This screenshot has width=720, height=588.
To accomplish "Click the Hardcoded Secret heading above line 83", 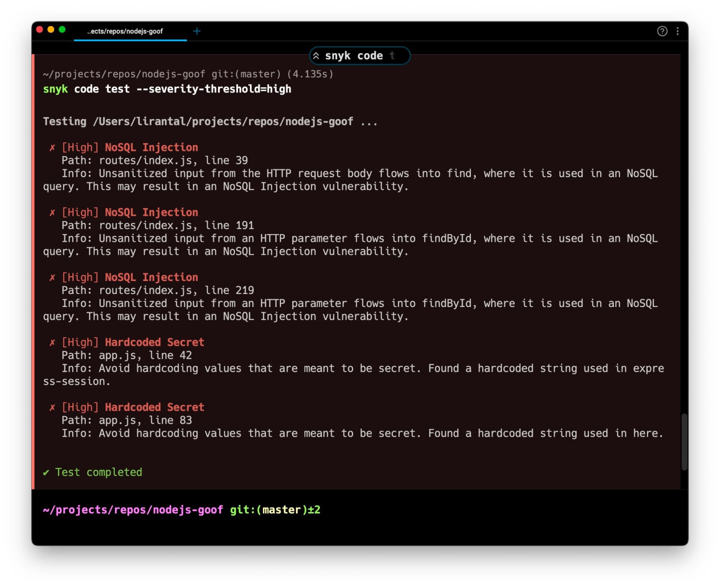I will (x=155, y=407).
